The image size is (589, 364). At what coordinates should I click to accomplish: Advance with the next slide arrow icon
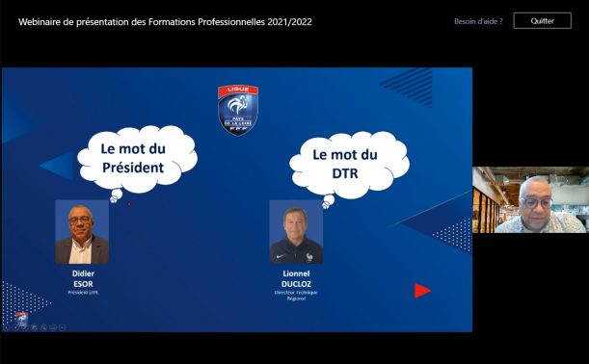pos(15,327)
